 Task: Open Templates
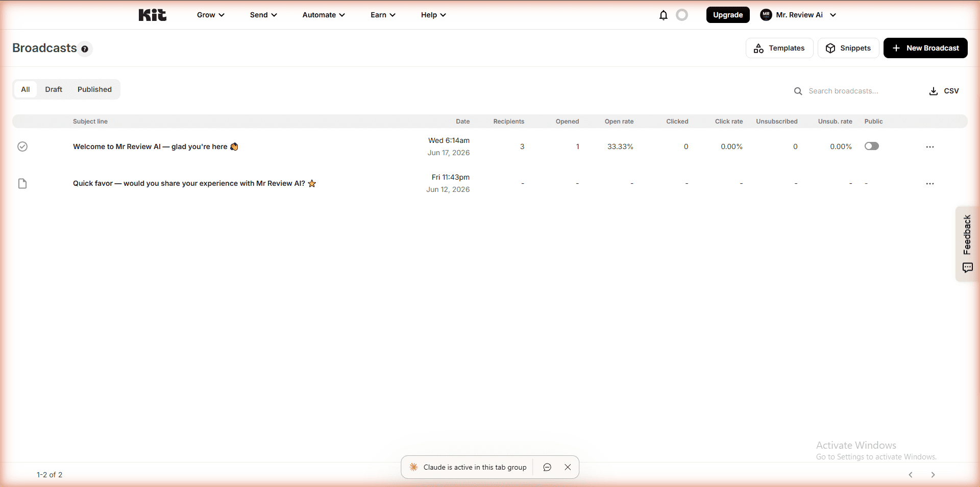coord(779,48)
